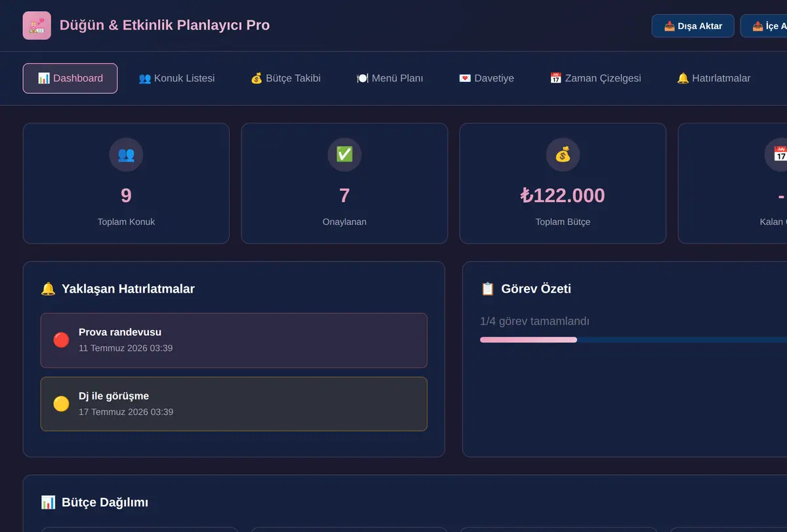Click the red dot beside Prova randevusu
Image resolution: width=787 pixels, height=532 pixels.
click(x=61, y=340)
